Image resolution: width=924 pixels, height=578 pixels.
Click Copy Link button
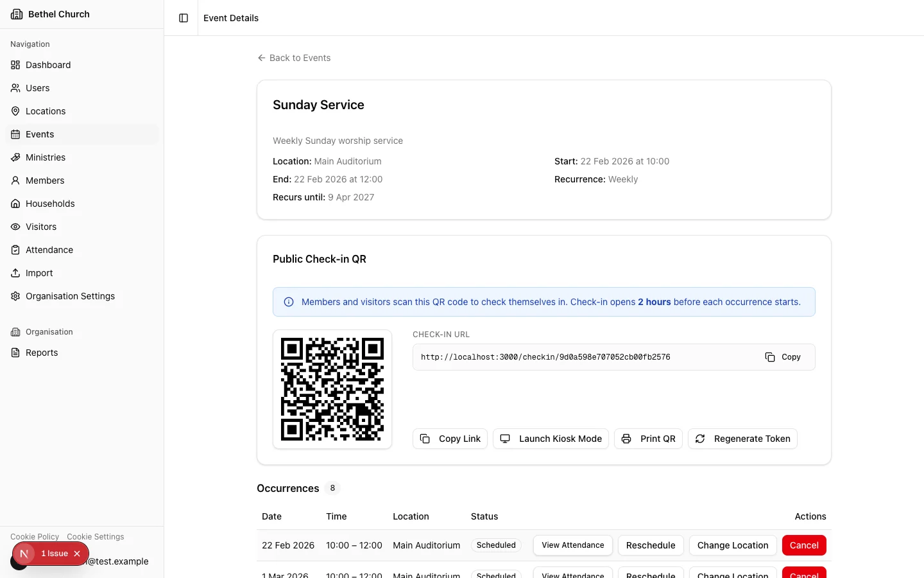[450, 439]
